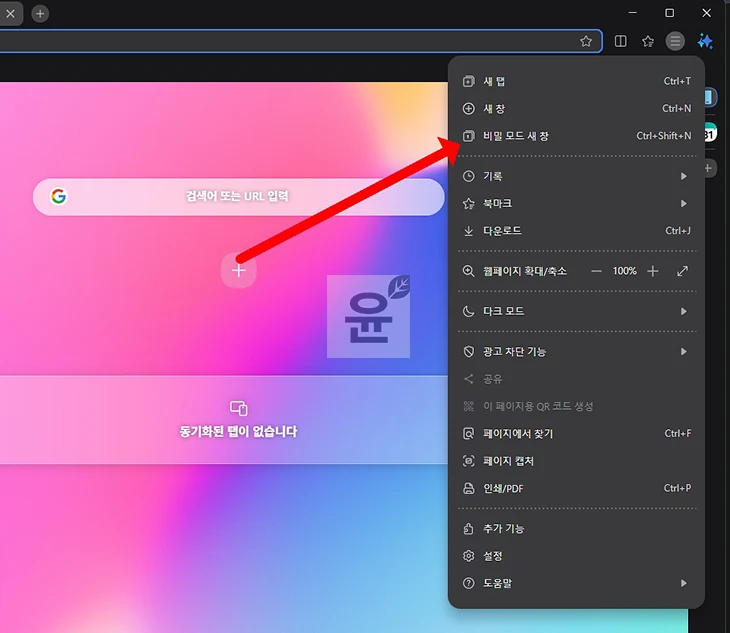Click the moon icon beside 다크 모드
The height and width of the screenshot is (633, 730).
tap(468, 311)
